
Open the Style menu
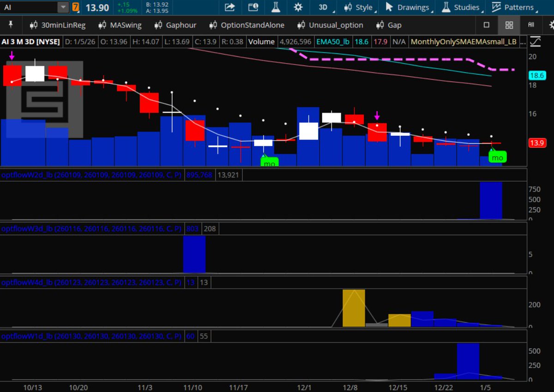pyautogui.click(x=360, y=7)
